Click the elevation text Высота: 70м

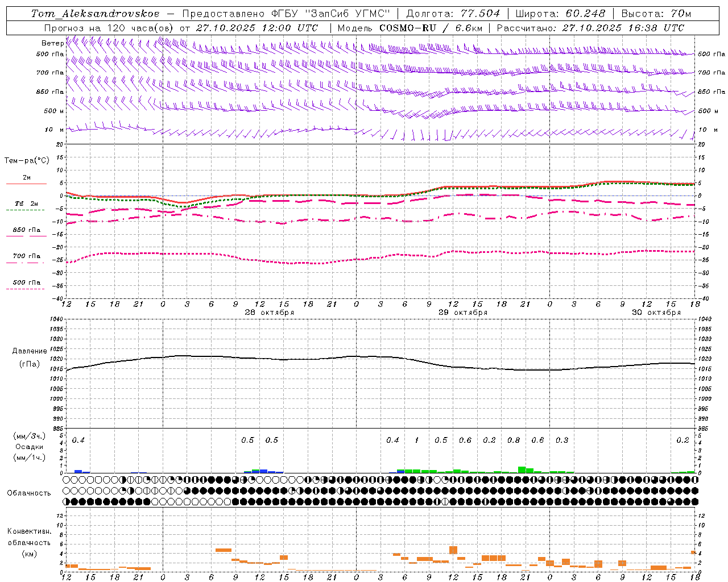pyautogui.click(x=656, y=14)
